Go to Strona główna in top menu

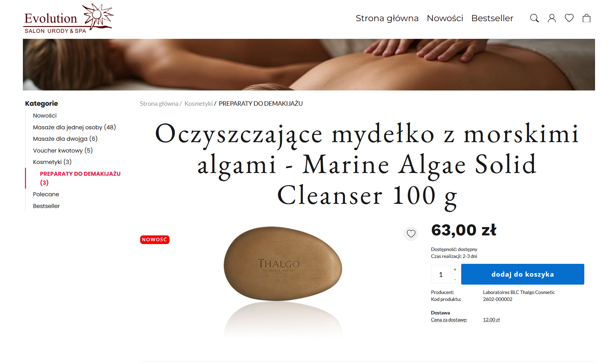387,18
